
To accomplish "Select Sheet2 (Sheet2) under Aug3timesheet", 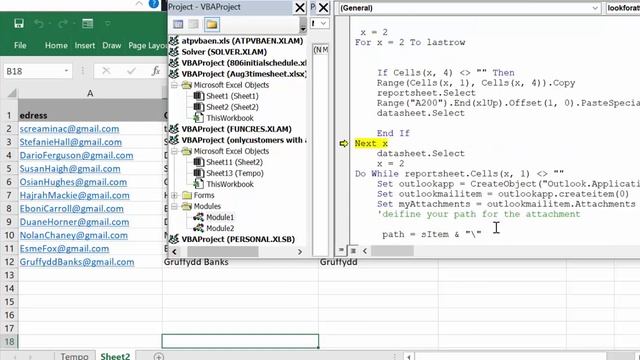I will tap(232, 107).
